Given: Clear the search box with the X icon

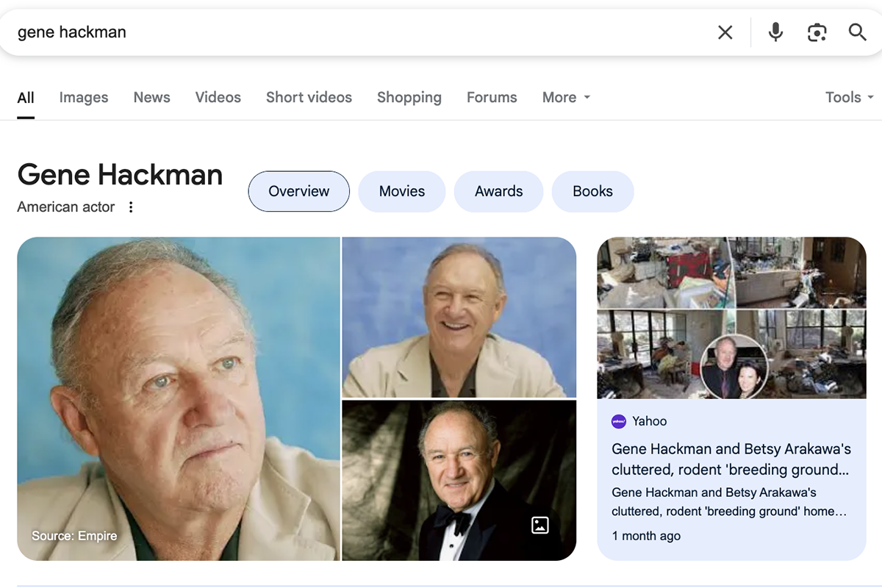Looking at the screenshot, I should coord(725,32).
